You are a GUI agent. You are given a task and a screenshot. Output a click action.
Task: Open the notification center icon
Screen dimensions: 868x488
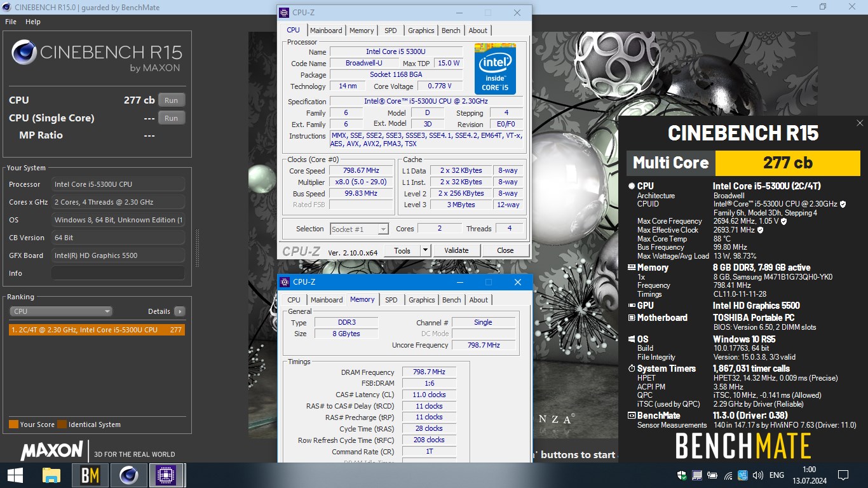coord(843,475)
